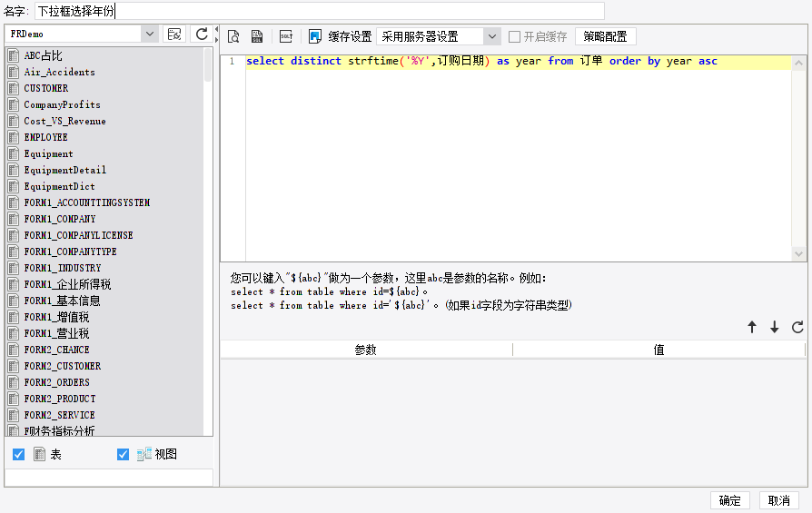Viewport: 812px width, 513px height.
Task: Select the FORM1_营业税 table
Action: coord(56,333)
